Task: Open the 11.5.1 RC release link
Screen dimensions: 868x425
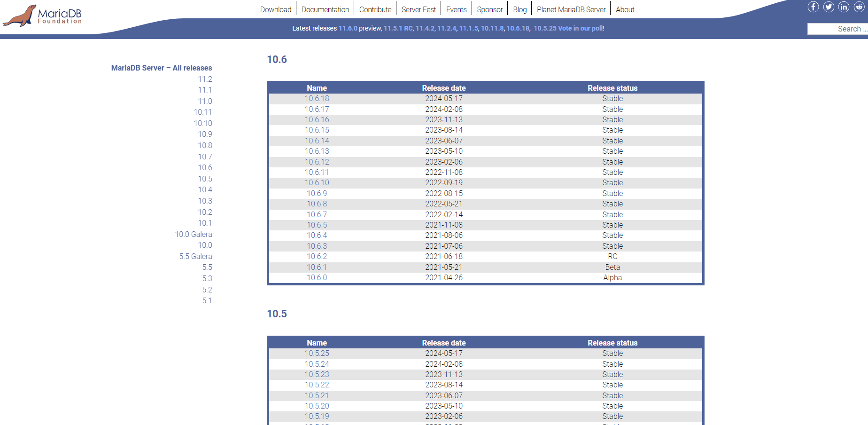Action: [x=398, y=28]
